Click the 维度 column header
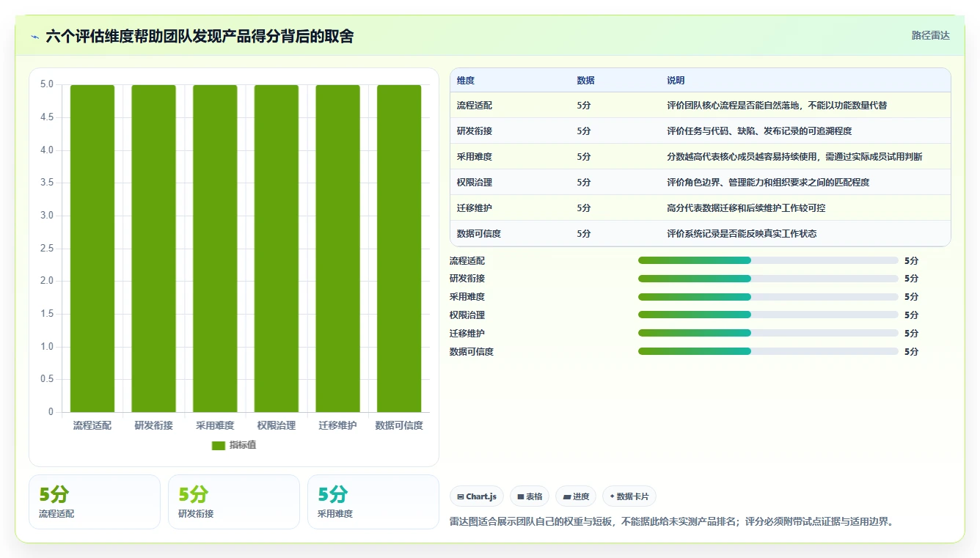This screenshot has width=980, height=558. [466, 81]
